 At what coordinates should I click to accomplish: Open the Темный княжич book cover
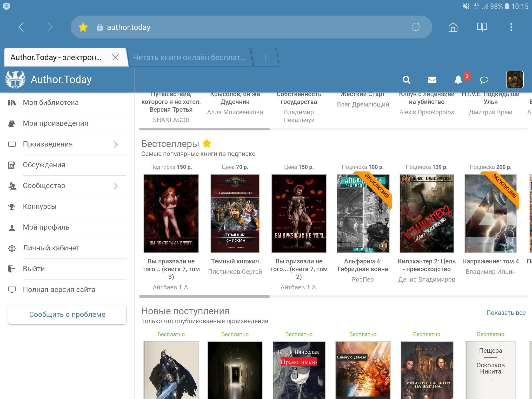[235, 213]
